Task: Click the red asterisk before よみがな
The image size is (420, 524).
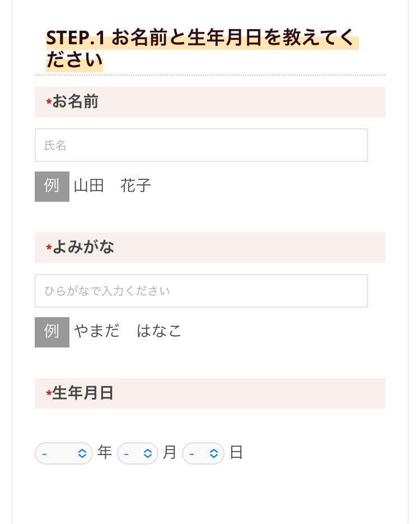Action: (x=49, y=248)
